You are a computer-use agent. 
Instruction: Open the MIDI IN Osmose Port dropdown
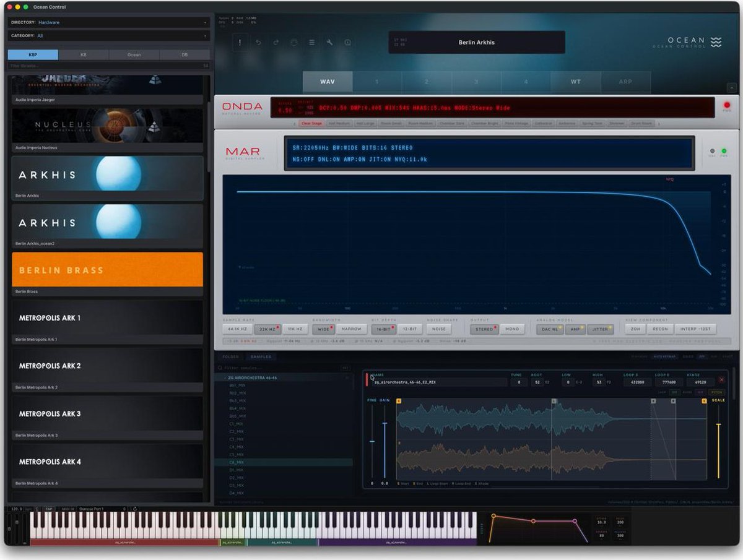pyautogui.click(x=102, y=509)
